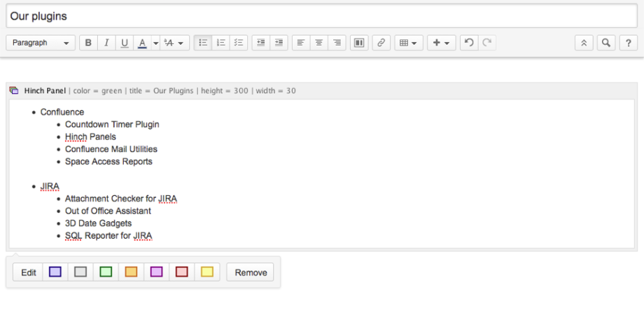644x315 pixels.
Task: Click 'Out of Office Assistant' item
Action: (108, 211)
